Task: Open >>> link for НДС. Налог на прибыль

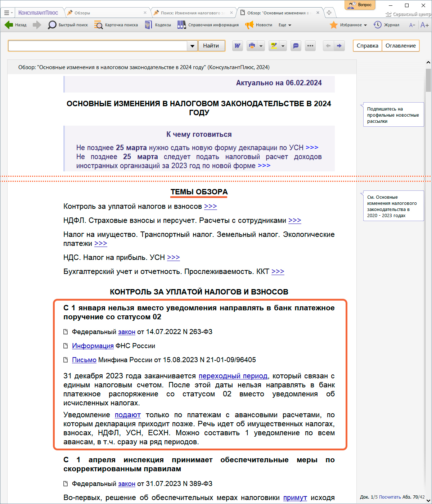Action: (x=174, y=257)
